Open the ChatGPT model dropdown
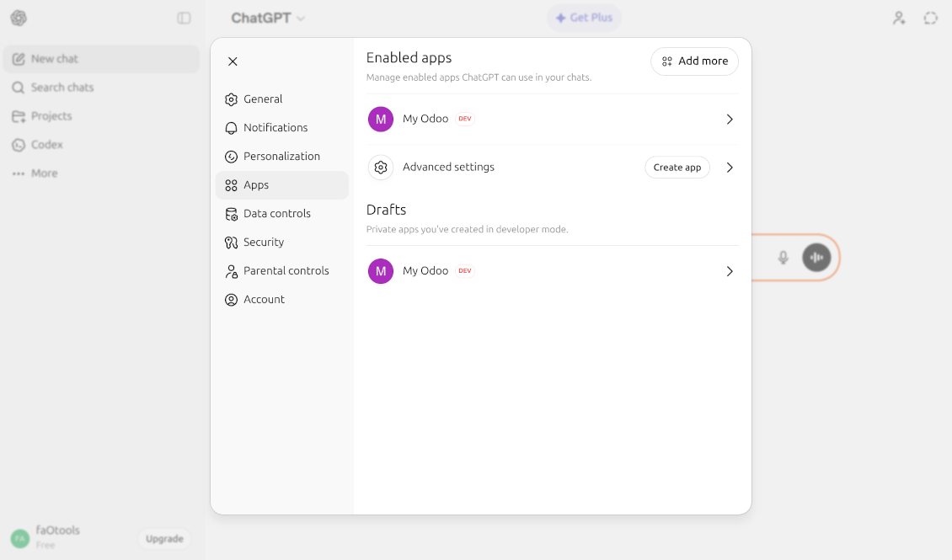Image resolution: width=952 pixels, height=560 pixels. pos(270,17)
